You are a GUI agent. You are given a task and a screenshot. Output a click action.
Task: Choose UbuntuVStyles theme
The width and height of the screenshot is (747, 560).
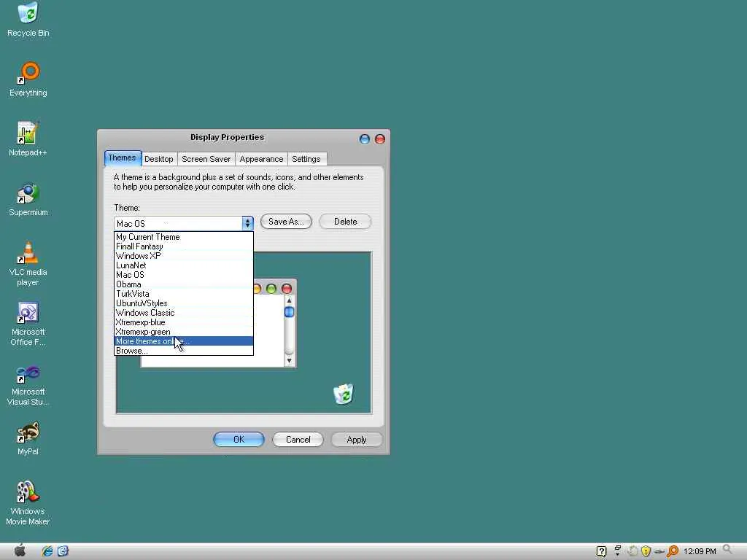(183, 303)
